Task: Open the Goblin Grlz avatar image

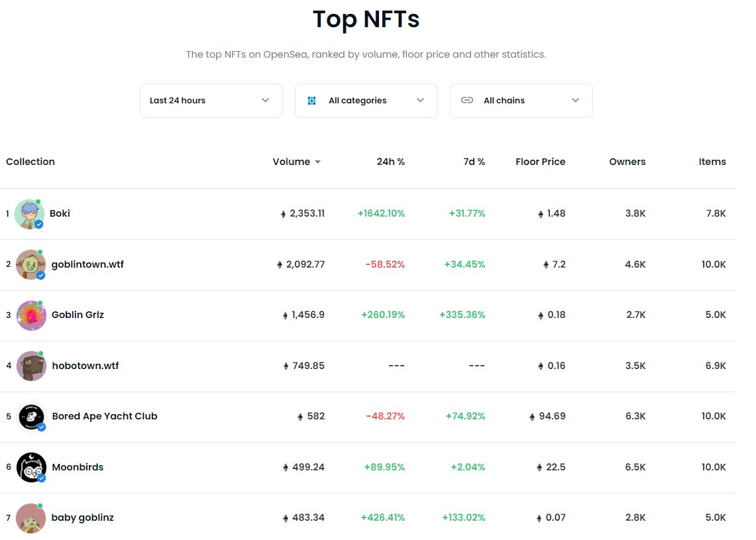Action: [31, 315]
